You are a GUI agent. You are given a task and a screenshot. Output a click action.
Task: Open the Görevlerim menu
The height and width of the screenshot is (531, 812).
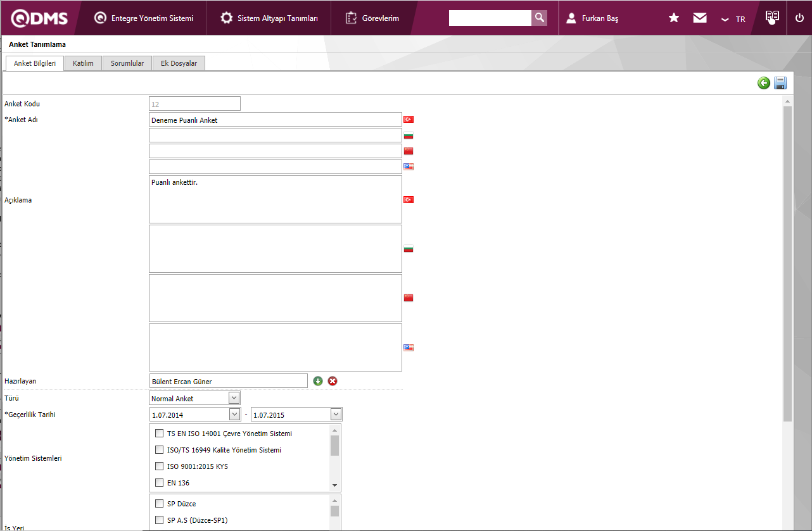pos(372,18)
